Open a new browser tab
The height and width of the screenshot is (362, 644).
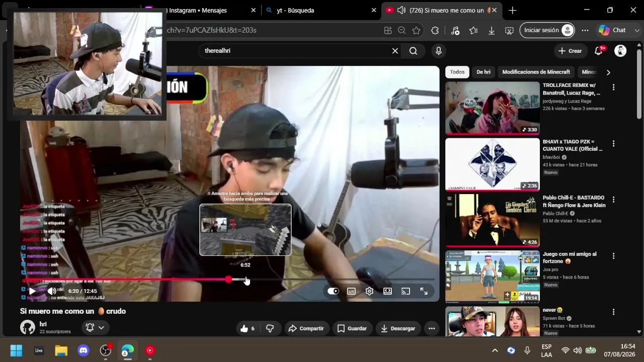point(512,10)
